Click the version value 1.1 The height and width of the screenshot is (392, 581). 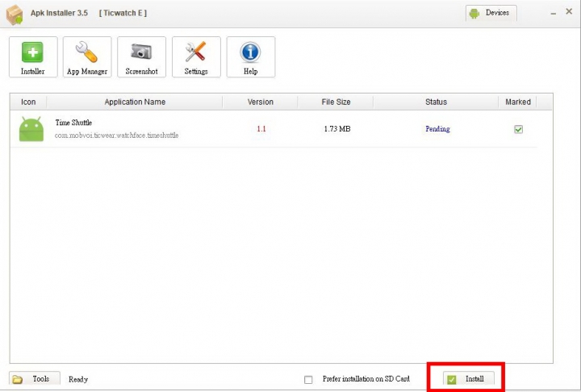tap(261, 129)
